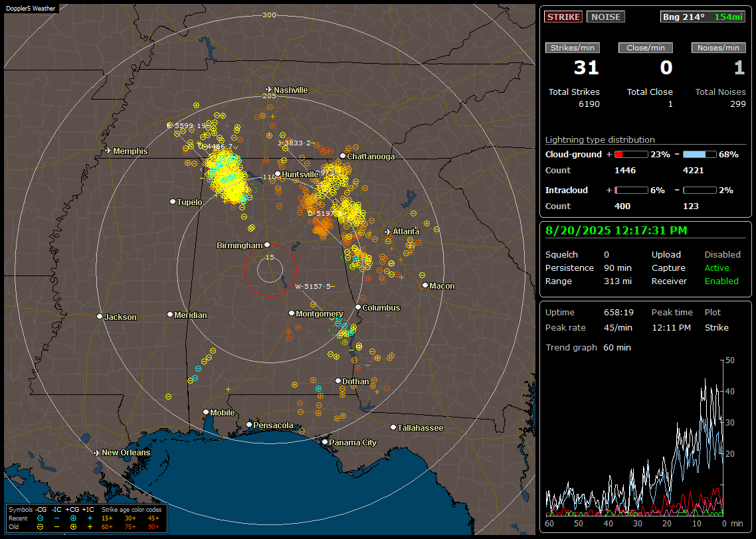The image size is (756, 539).
Task: Click the Noises/min header box
Action: tap(718, 48)
